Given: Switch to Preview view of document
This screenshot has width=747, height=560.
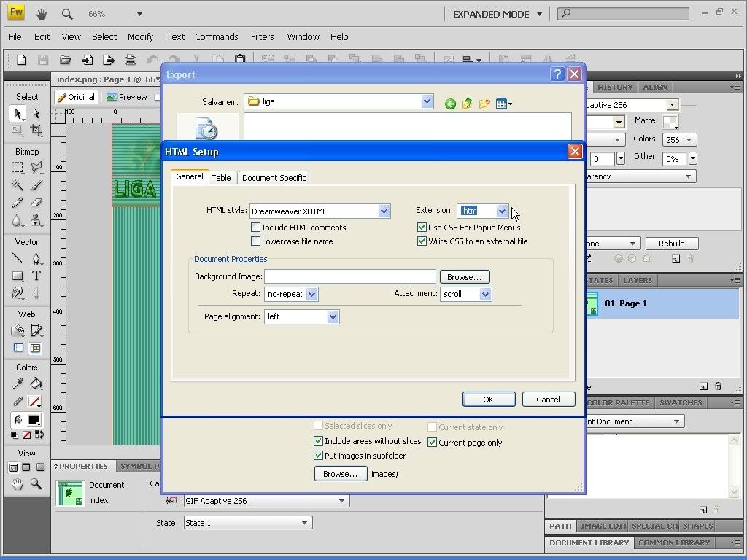Looking at the screenshot, I should tap(127, 97).
